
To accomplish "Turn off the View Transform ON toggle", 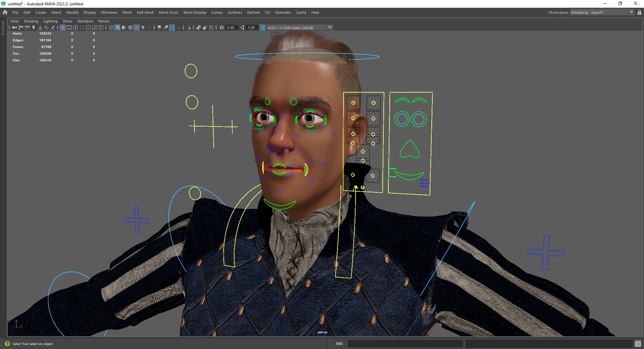I will [x=263, y=28].
